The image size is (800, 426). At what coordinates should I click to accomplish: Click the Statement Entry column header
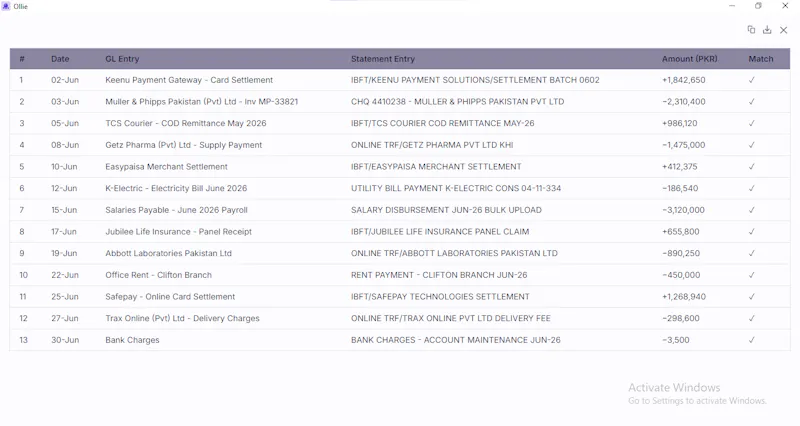pos(383,59)
